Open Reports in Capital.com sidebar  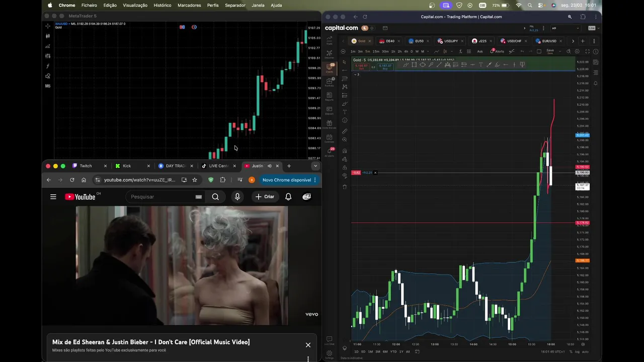(x=330, y=96)
